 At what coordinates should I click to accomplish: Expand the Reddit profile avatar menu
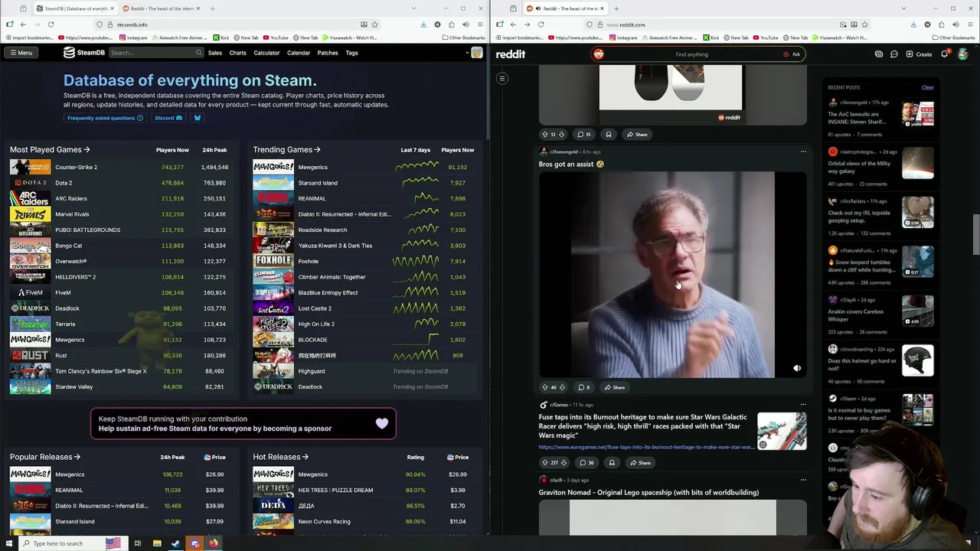pyautogui.click(x=962, y=54)
